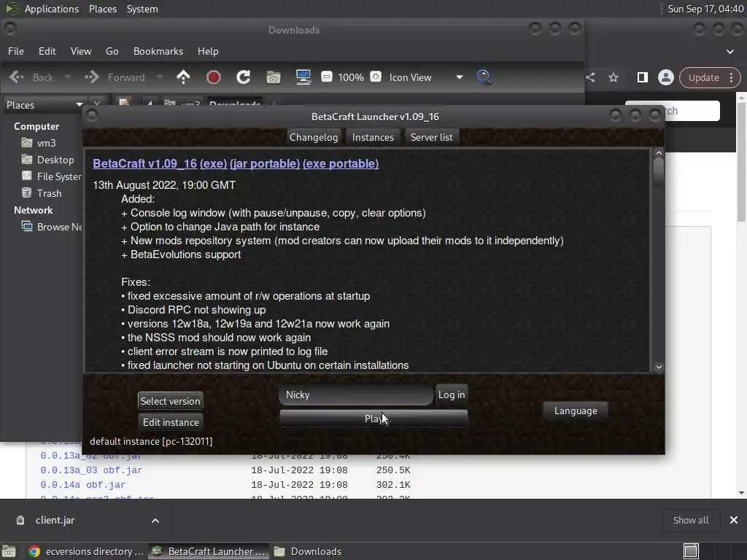The image size is (747, 560).
Task: Open the Icon View mode dropdown
Action: (425, 77)
